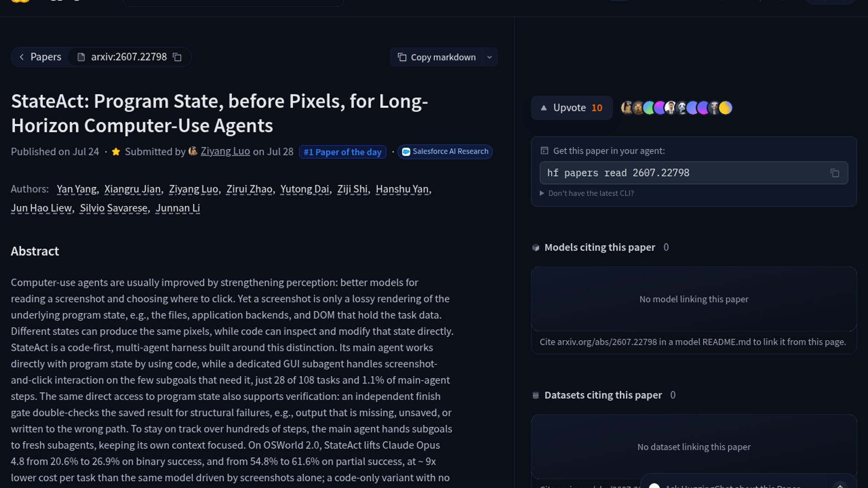This screenshot has width=868, height=488.
Task: Expand "Don't have the latest CLI?"
Action: (x=587, y=193)
